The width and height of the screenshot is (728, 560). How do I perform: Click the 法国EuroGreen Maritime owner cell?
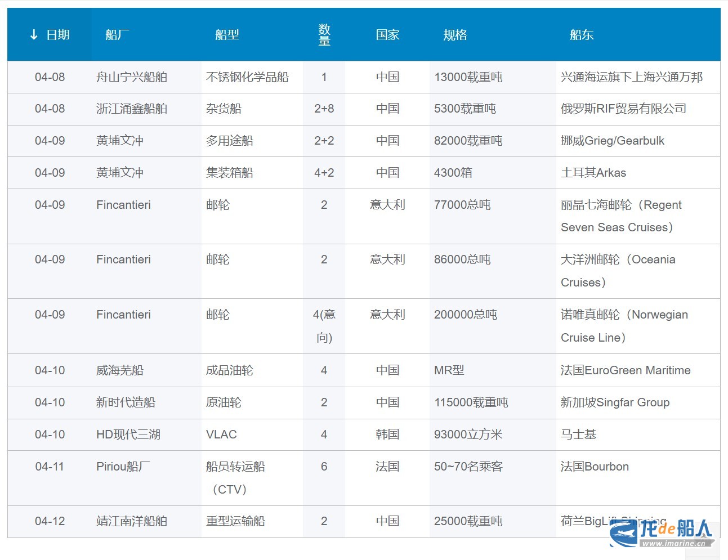(x=625, y=370)
